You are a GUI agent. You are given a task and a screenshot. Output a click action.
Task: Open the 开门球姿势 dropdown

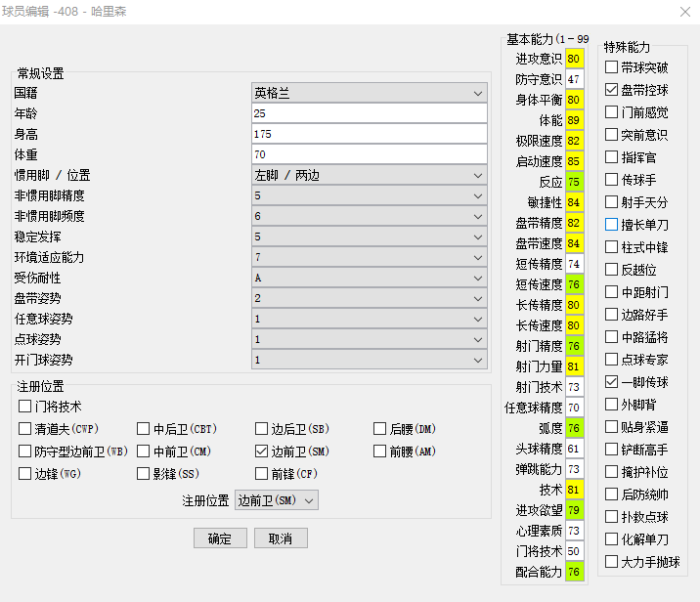click(370, 361)
